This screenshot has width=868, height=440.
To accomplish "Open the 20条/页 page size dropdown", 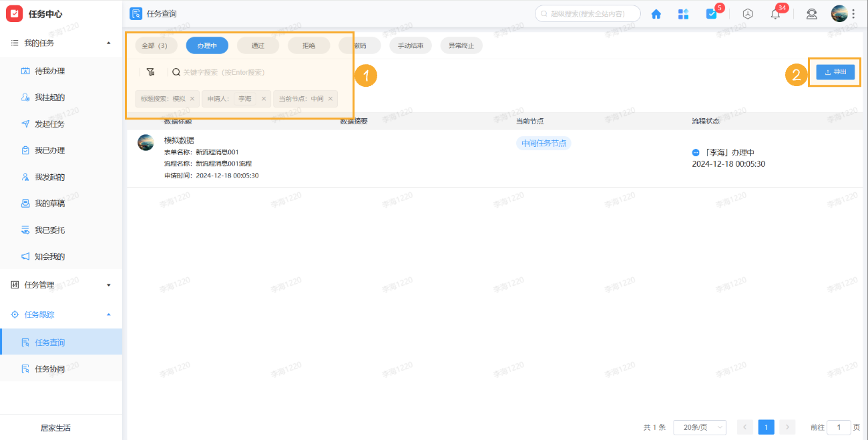I will click(699, 427).
